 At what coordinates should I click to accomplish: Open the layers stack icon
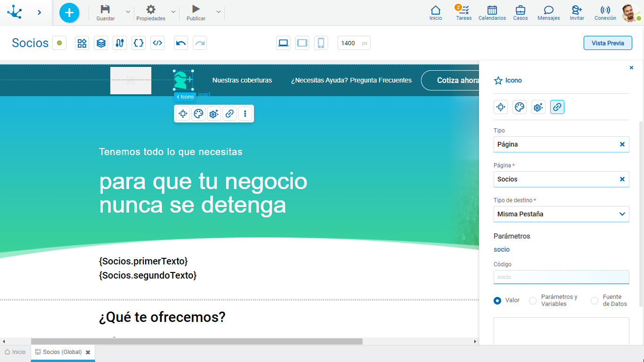pyautogui.click(x=101, y=43)
